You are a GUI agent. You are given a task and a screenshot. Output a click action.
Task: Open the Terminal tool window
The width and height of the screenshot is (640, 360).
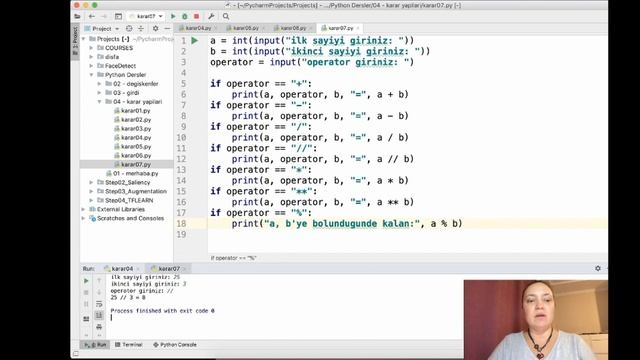tap(129, 345)
